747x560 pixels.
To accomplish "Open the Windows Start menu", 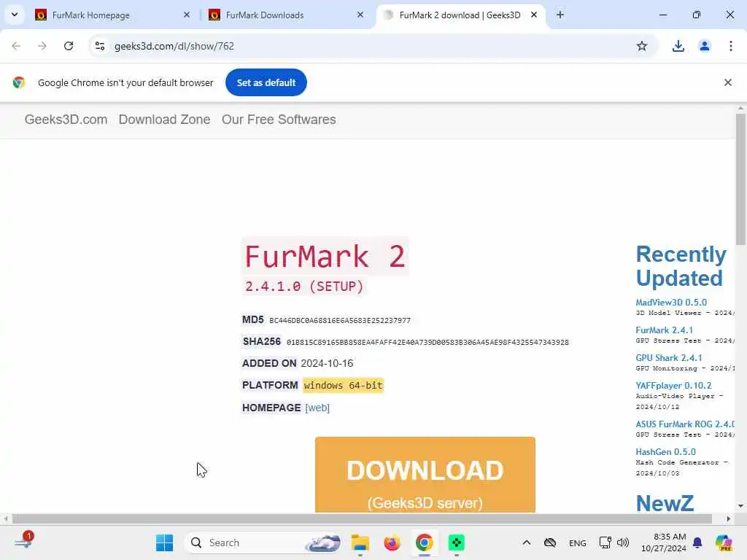I will pos(164,542).
